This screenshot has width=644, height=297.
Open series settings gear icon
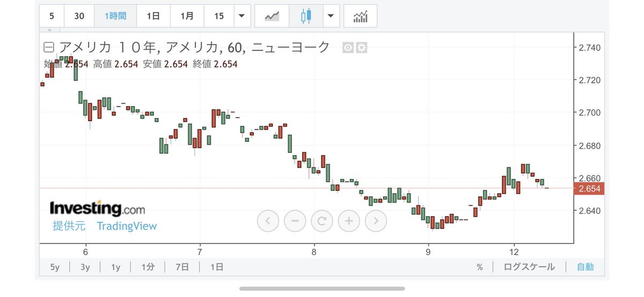click(x=362, y=48)
